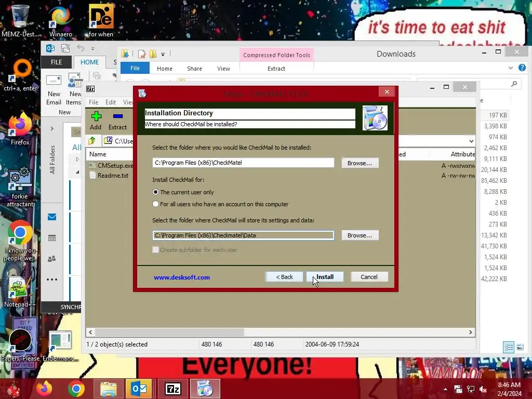Open the Outlook HOME tab
Screen dimensions: 532x399
coord(89,62)
